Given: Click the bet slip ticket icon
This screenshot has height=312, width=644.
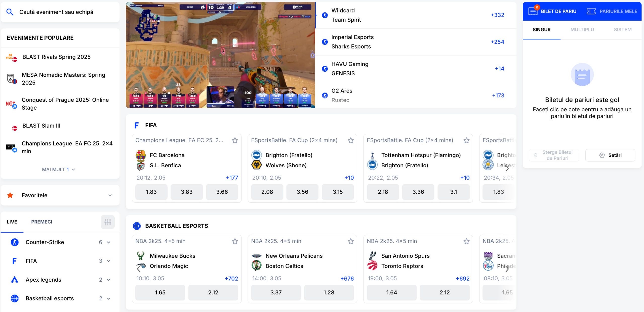Looking at the screenshot, I should coord(533,11).
